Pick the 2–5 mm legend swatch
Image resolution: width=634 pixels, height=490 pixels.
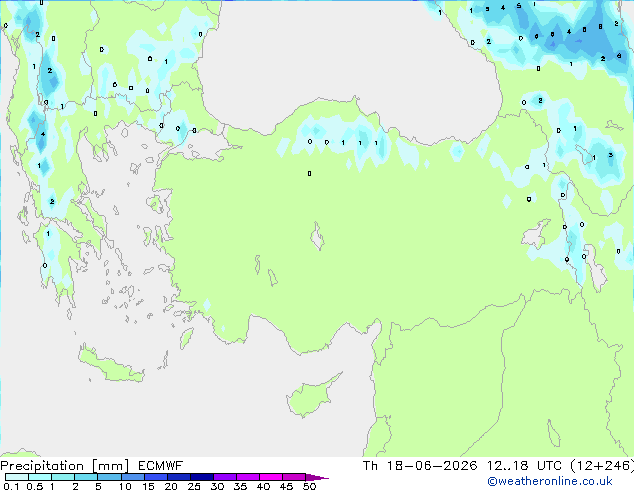(86, 477)
